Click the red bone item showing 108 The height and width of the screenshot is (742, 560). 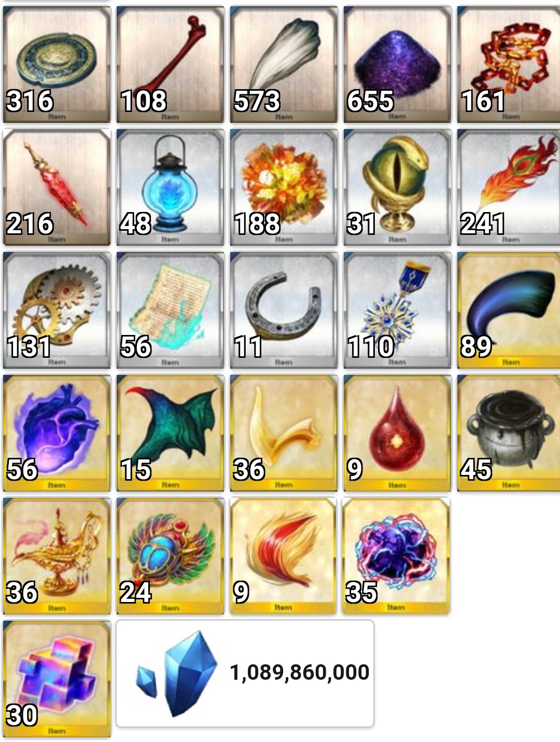point(170,65)
